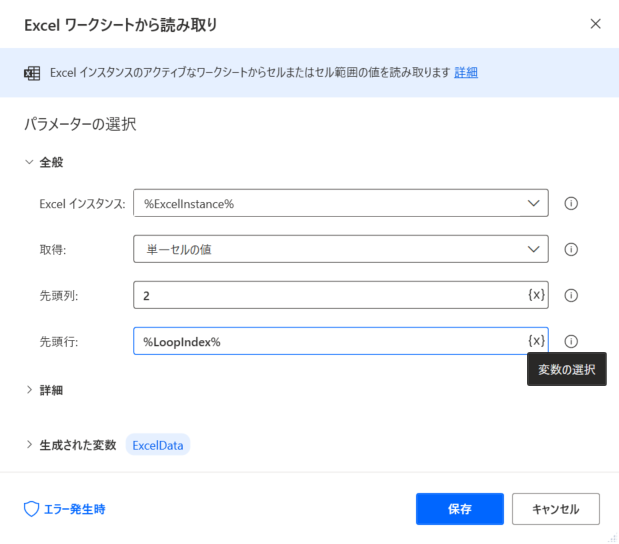Click the dialog title Excel ワークシートから読み取り
Image resolution: width=619 pixels, height=544 pixels.
pos(121,25)
